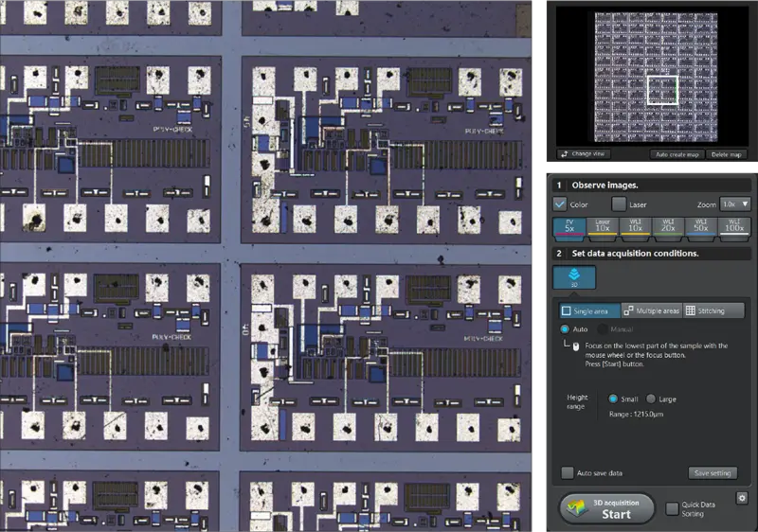Switch to the Multiple areas tab

pos(650,310)
